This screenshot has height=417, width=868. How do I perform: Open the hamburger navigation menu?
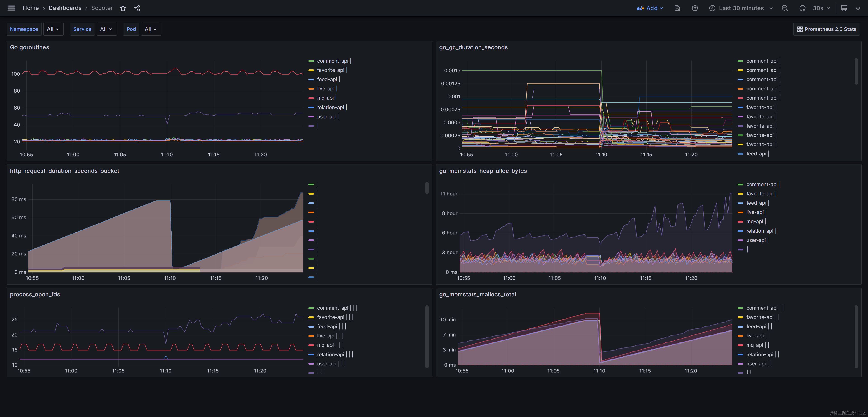[12, 8]
